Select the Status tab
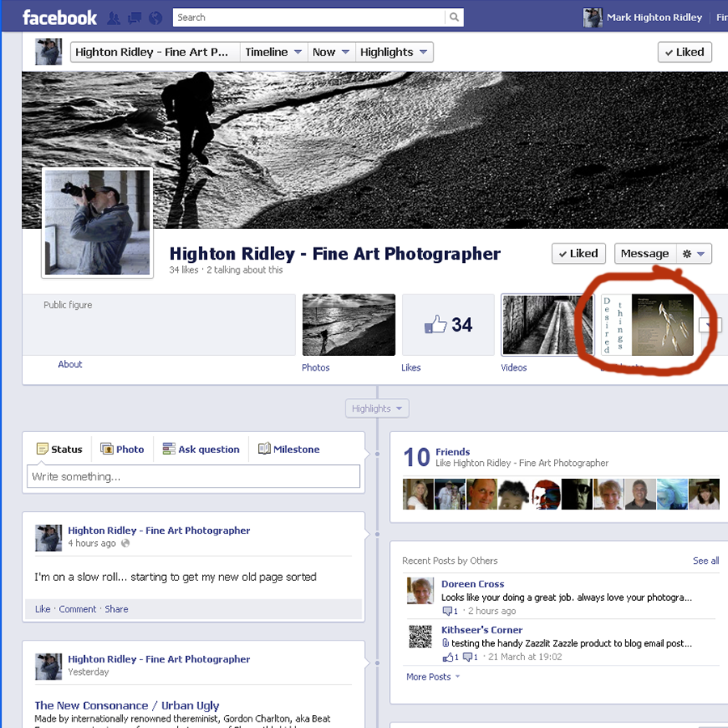728x728 pixels. coord(59,450)
